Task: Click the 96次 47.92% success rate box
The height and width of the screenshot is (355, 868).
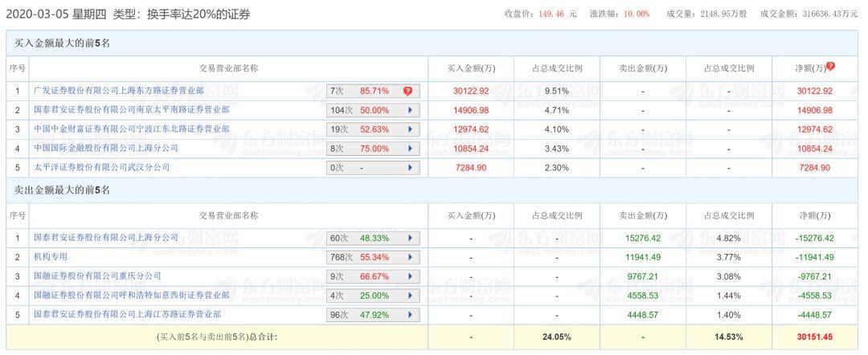Action: 373,315
